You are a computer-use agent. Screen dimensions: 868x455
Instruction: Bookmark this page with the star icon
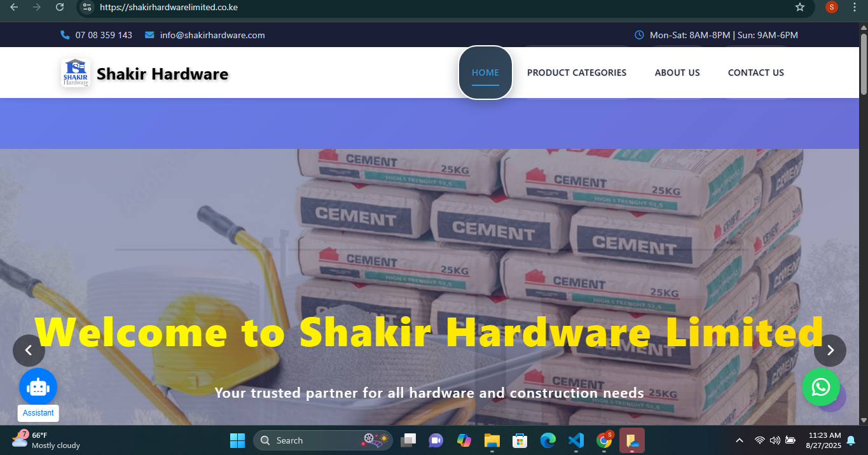(x=800, y=7)
